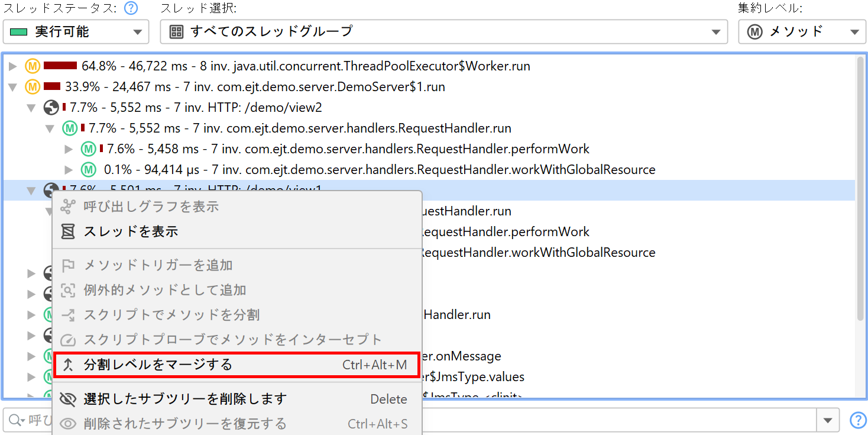This screenshot has width=868, height=435.
Task: Click the help icon beside the search field
Action: [857, 420]
